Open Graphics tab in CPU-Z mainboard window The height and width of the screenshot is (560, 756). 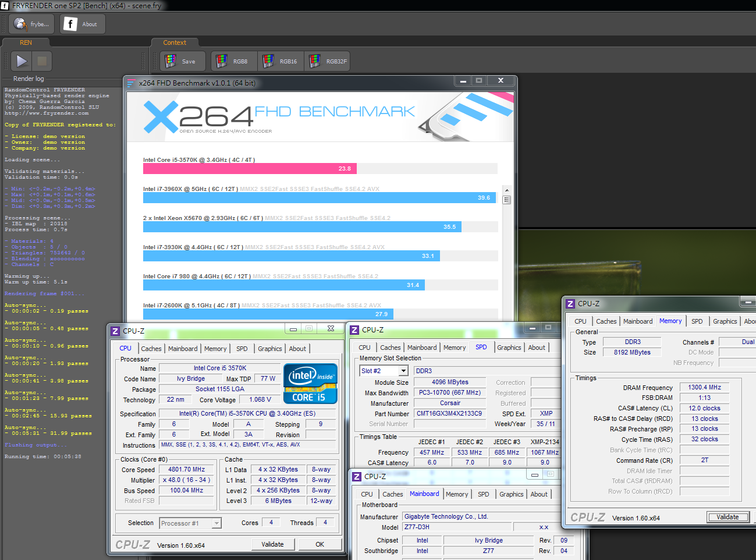tap(512, 494)
